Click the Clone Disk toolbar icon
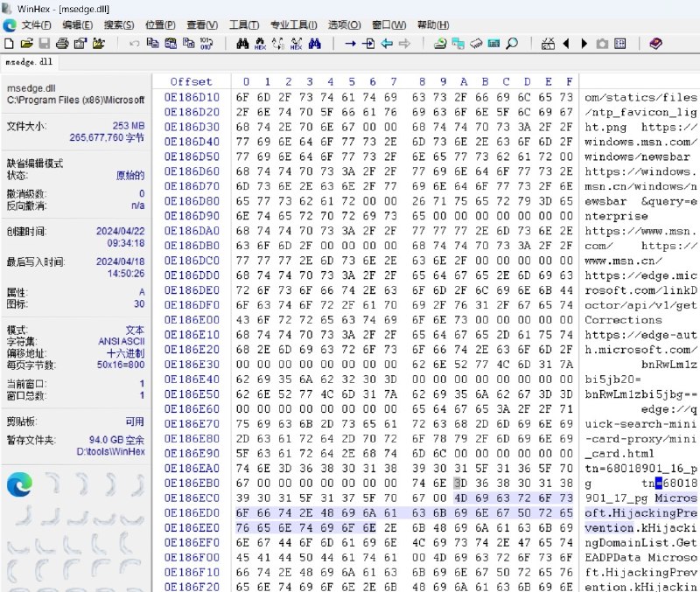The height and width of the screenshot is (592, 700). tap(458, 43)
